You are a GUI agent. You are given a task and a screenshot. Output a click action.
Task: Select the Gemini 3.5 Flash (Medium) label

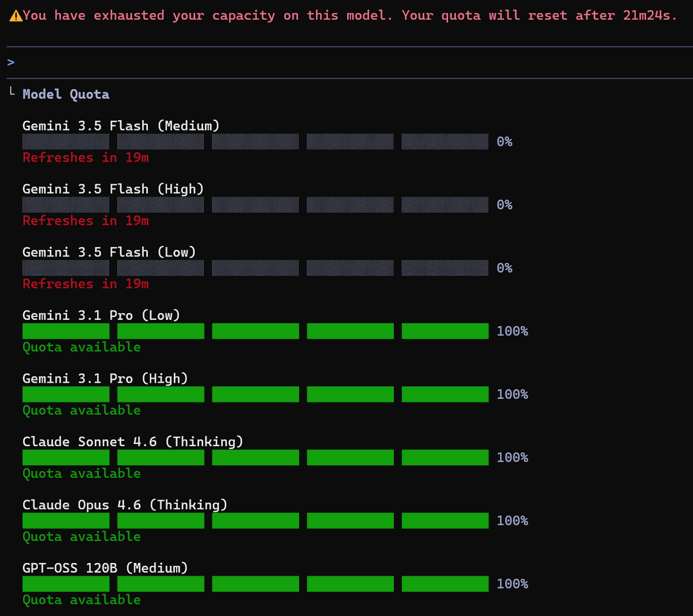pyautogui.click(x=121, y=126)
